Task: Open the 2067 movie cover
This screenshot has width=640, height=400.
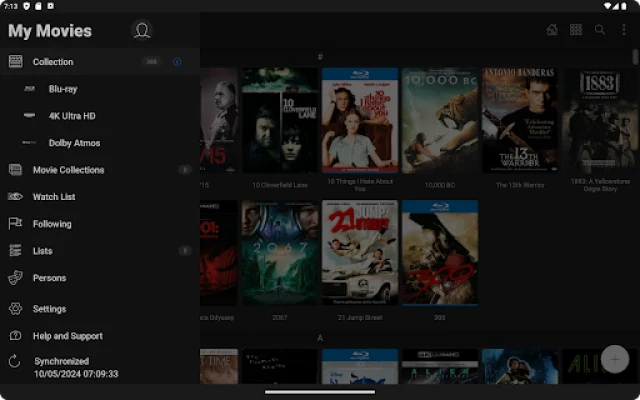Action: pyautogui.click(x=280, y=253)
